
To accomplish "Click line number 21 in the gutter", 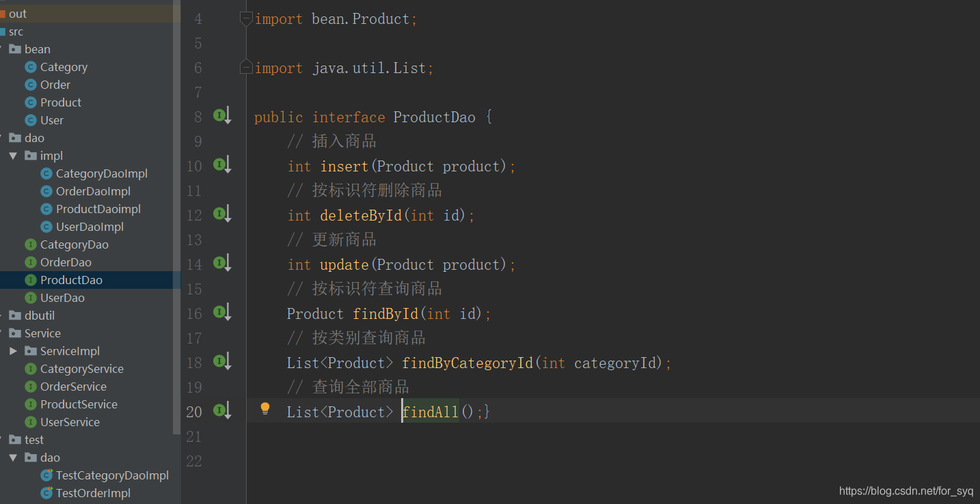I will (x=194, y=436).
